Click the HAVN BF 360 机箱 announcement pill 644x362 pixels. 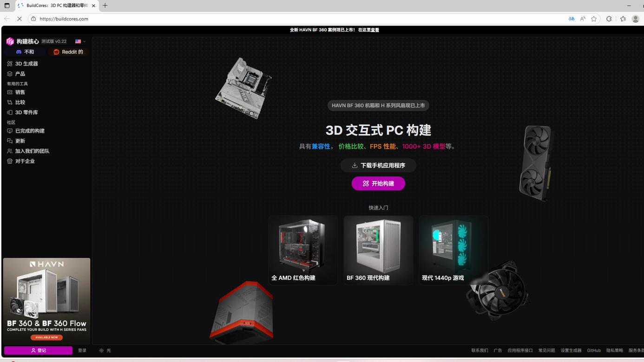(x=378, y=105)
